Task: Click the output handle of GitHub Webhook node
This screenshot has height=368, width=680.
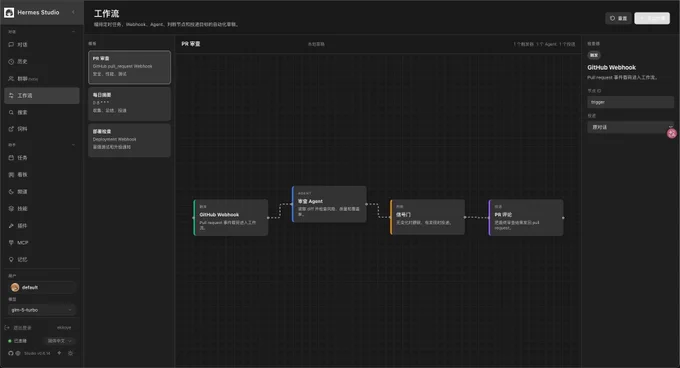Action: pos(268,218)
